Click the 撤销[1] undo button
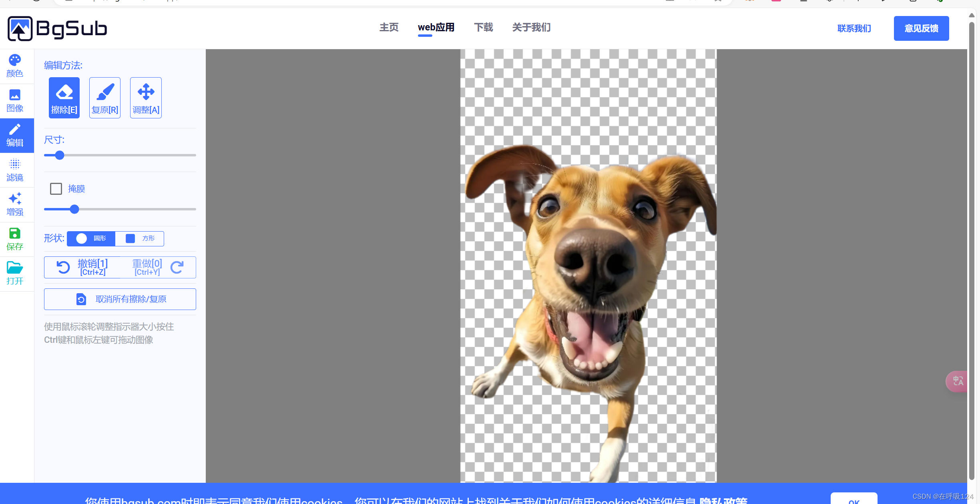This screenshot has height=504, width=980. [x=82, y=267]
